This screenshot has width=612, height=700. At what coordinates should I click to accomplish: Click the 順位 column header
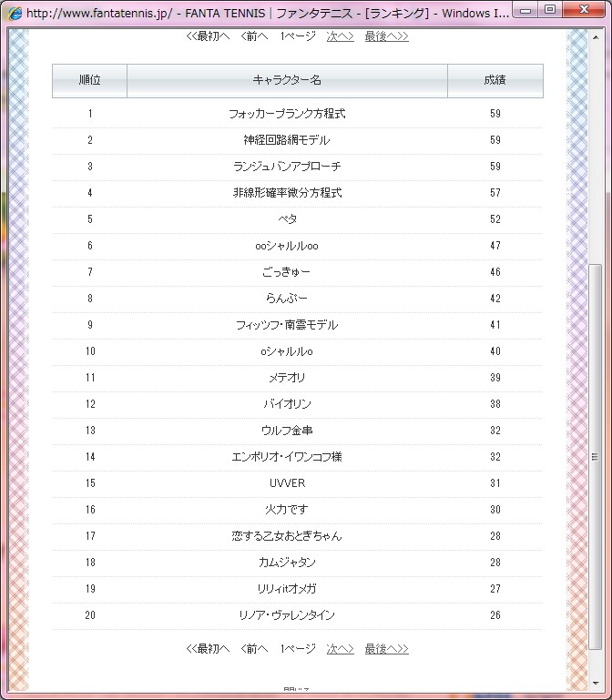click(89, 81)
